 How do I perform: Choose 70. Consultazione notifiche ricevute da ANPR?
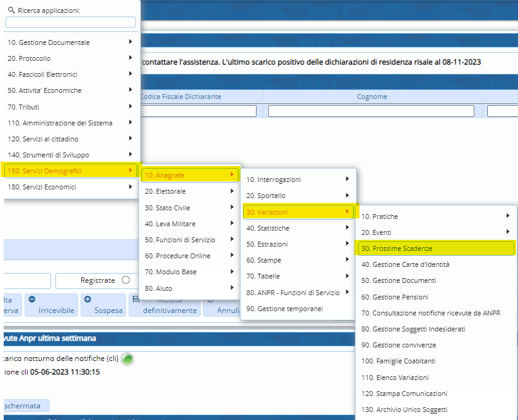point(436,312)
